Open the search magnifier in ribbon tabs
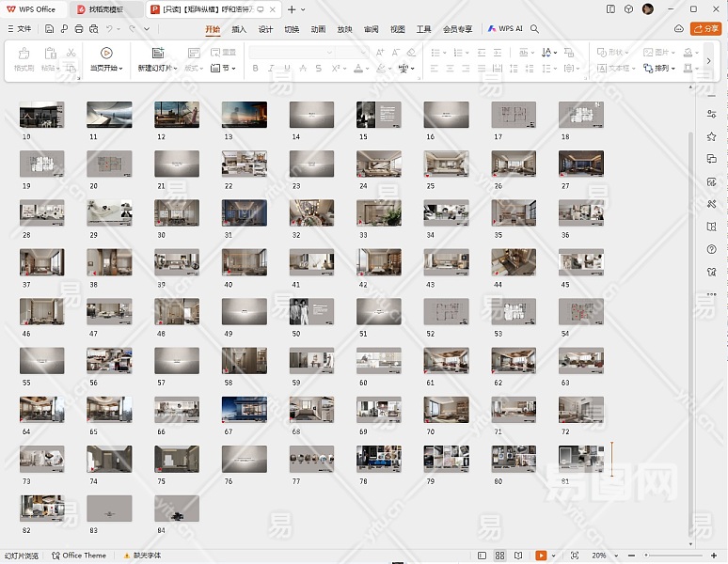This screenshot has height=564, width=728. [x=535, y=29]
